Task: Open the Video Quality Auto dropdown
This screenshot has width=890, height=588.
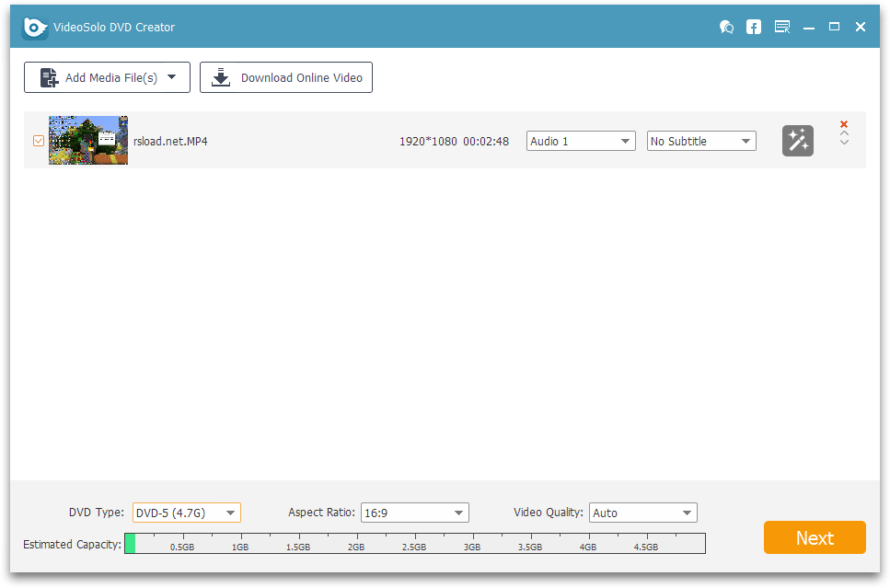Action: pyautogui.click(x=643, y=513)
